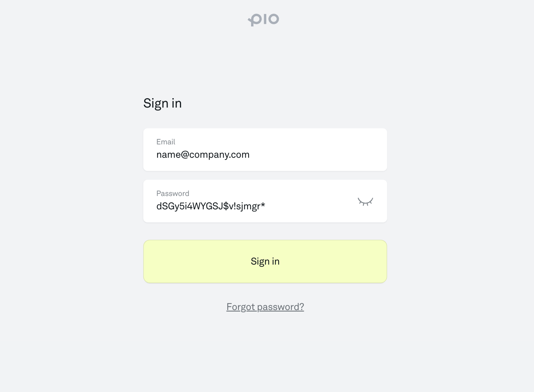Viewport: 534px width, 392px height.
Task: Reset credentials via Forgot password?
Action: click(265, 307)
